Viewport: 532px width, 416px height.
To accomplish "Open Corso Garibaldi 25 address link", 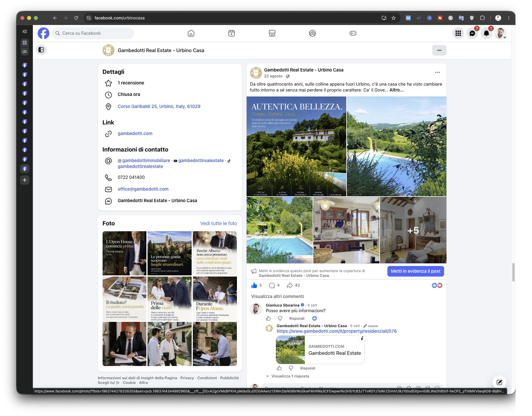I will click(x=159, y=107).
